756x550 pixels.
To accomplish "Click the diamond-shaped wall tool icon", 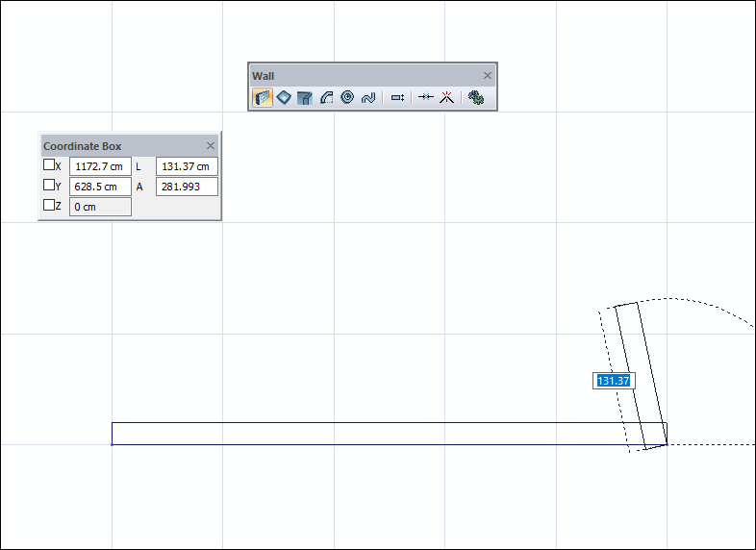I will pyautogui.click(x=284, y=98).
